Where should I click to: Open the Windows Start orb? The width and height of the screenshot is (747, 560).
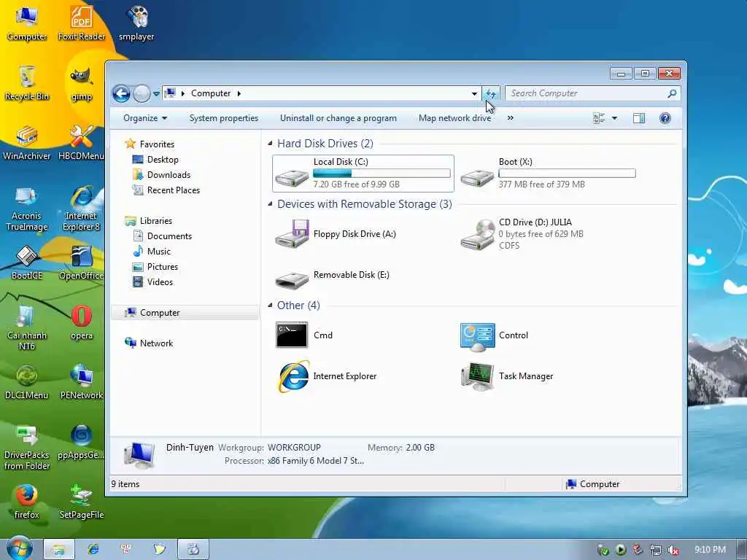click(19, 549)
